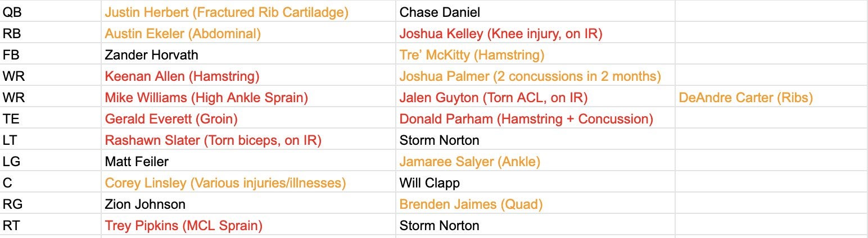Click the Chase Daniel cell

tap(440, 12)
